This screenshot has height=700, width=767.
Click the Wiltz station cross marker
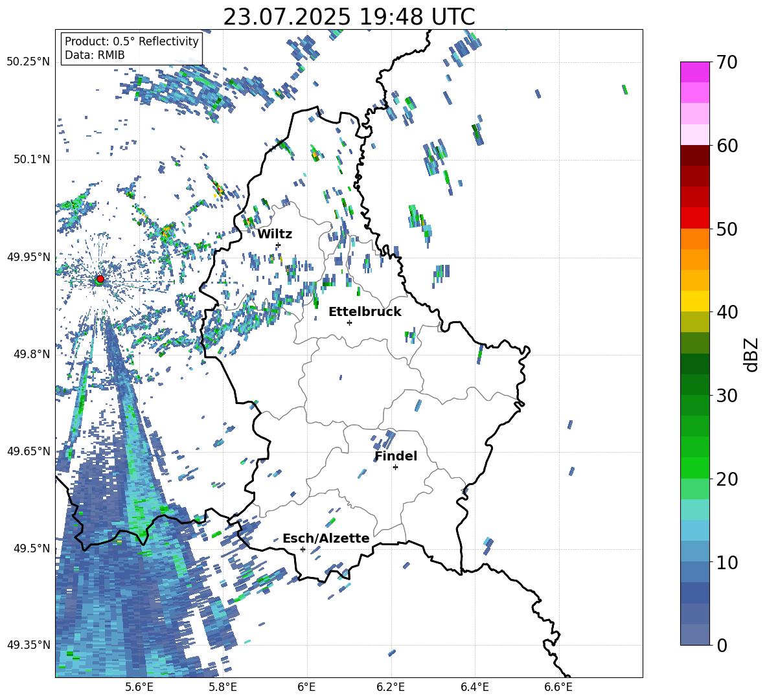coord(278,245)
